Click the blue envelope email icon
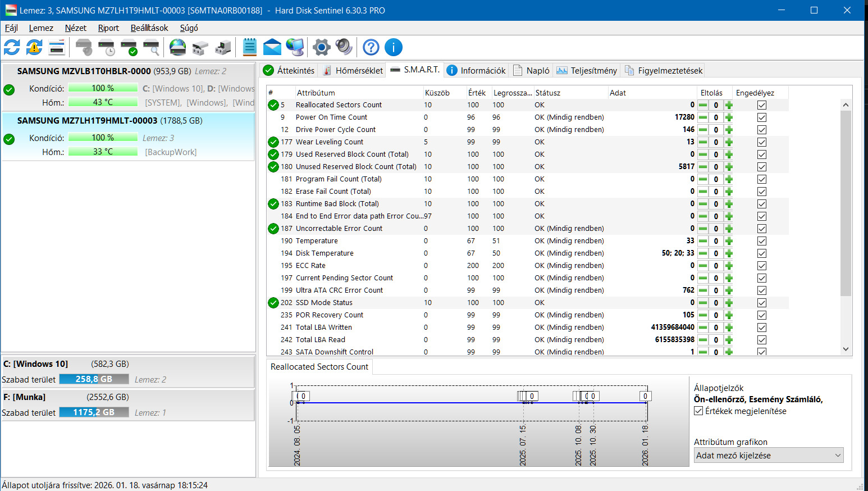This screenshot has height=491, width=868. [272, 47]
